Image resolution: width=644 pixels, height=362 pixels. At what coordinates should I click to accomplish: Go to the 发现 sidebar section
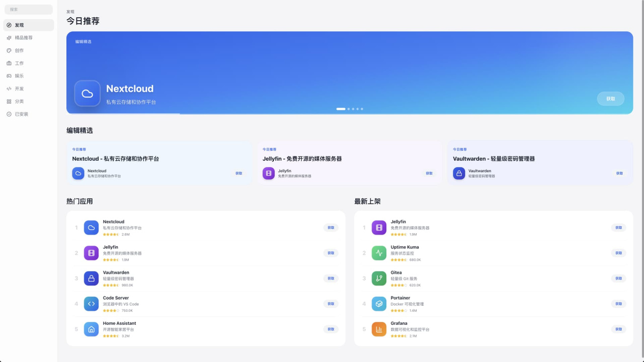29,25
